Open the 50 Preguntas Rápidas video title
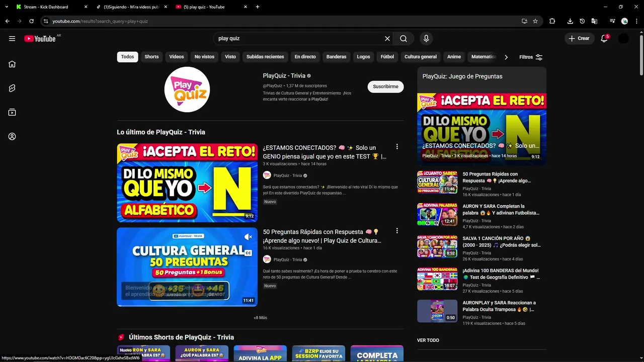644x362 pixels. (322, 236)
